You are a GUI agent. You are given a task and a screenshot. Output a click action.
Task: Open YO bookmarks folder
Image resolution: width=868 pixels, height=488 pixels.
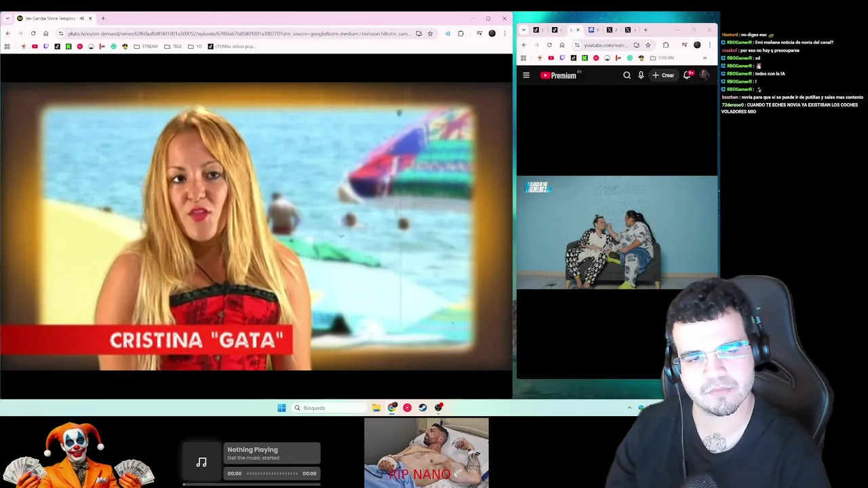(x=195, y=46)
